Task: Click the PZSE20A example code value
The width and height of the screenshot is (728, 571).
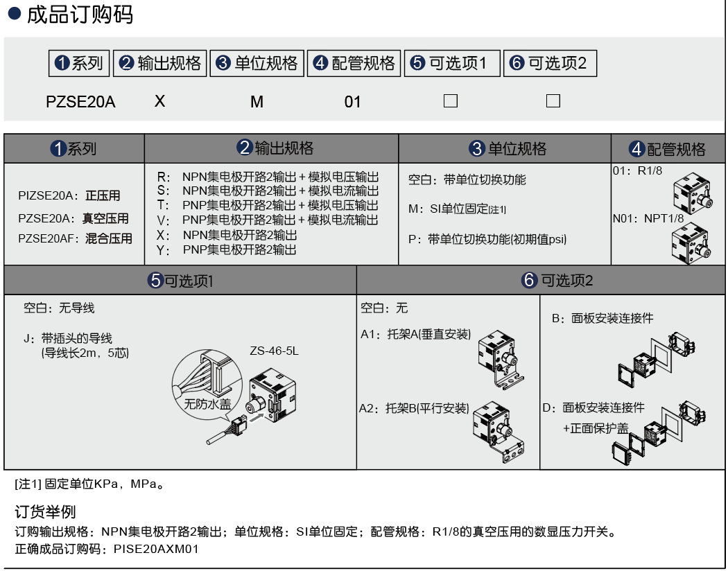Action: [80, 102]
